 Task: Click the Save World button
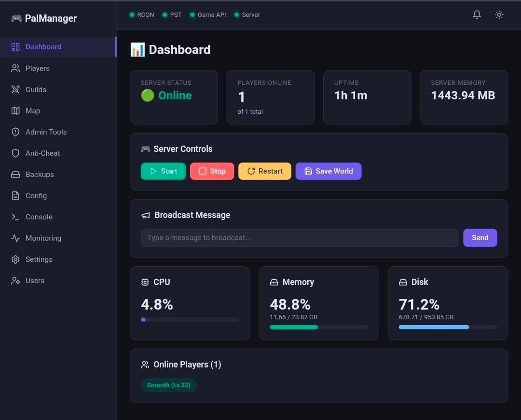click(x=328, y=171)
